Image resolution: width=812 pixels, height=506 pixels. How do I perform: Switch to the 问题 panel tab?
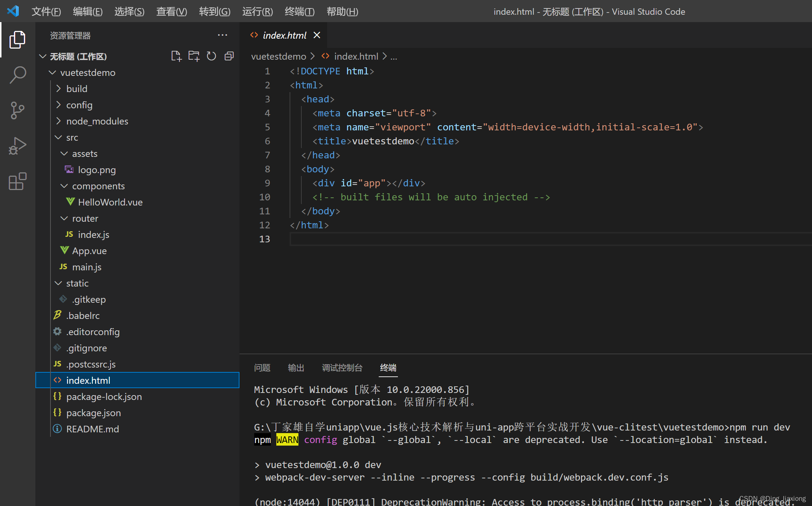pyautogui.click(x=262, y=368)
